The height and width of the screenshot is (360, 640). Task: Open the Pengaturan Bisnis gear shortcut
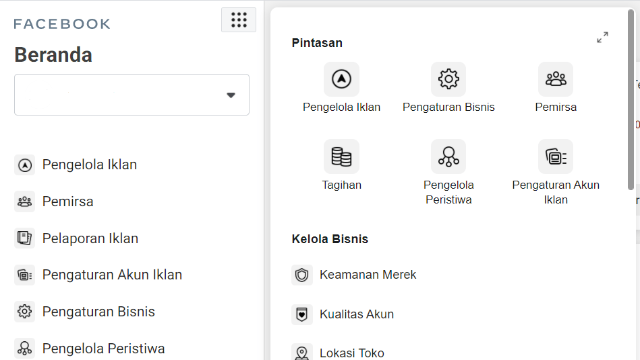pos(448,79)
